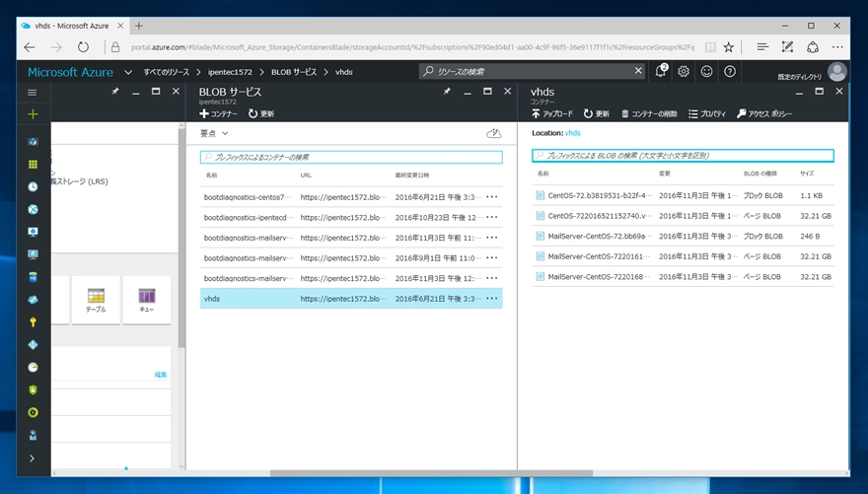
Task: Open the Edge web note icon
Action: 787,47
